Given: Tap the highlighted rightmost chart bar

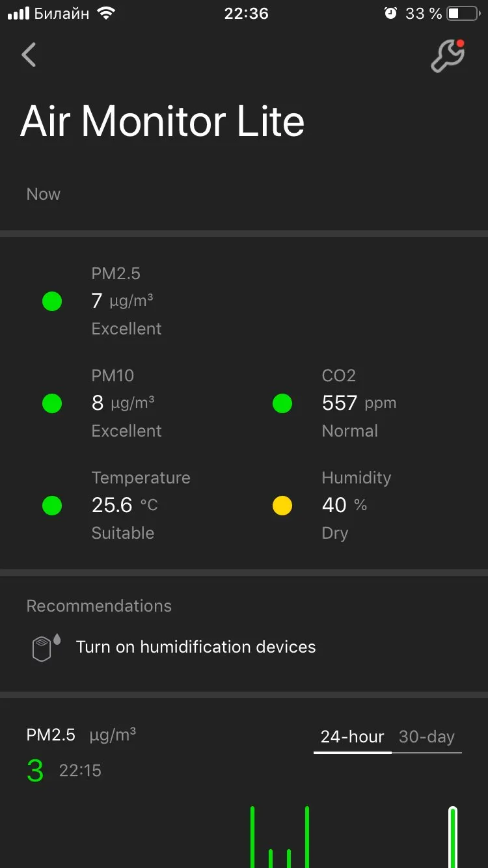Looking at the screenshot, I should tap(453, 838).
